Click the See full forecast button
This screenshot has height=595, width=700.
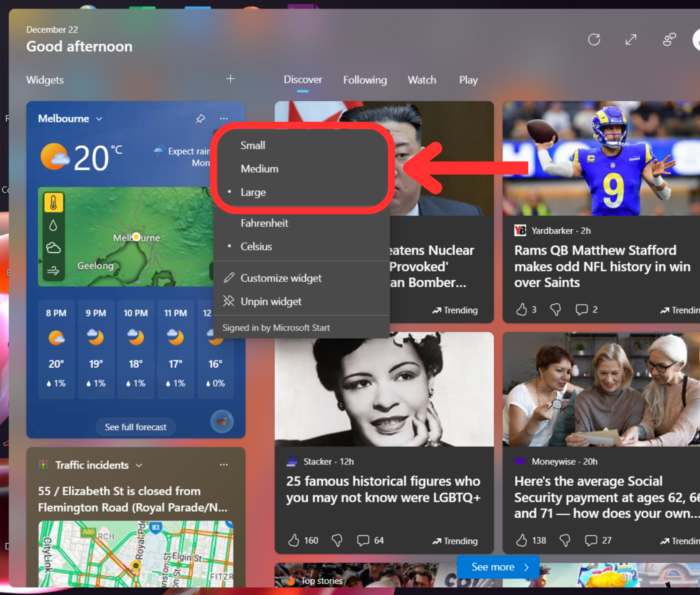pyautogui.click(x=136, y=427)
